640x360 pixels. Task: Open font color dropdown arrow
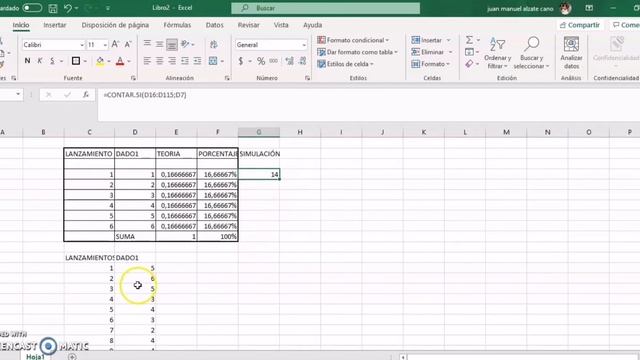[x=129, y=61]
